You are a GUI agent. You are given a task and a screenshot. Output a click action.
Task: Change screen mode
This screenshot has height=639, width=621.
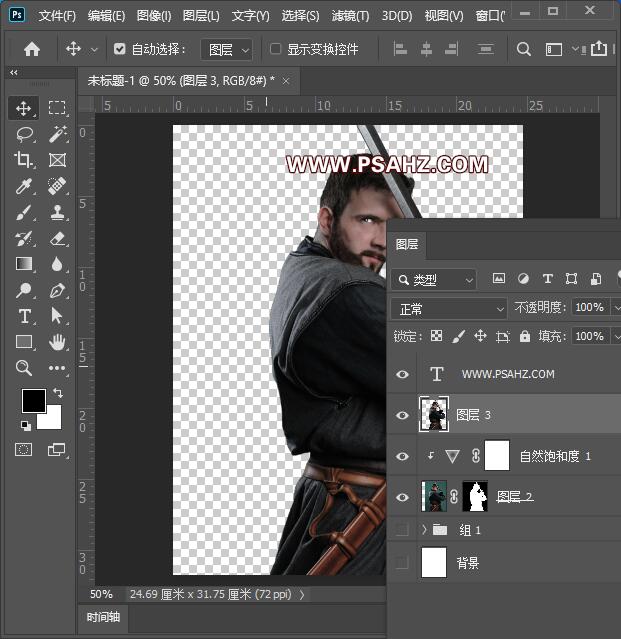(x=56, y=450)
